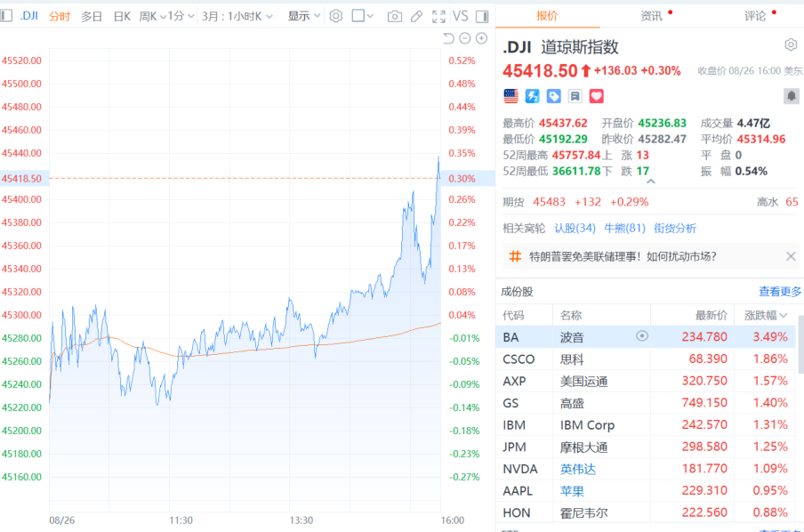Click the 45418.50 current price label on axis
The width and height of the screenshot is (804, 532).
click(x=21, y=179)
